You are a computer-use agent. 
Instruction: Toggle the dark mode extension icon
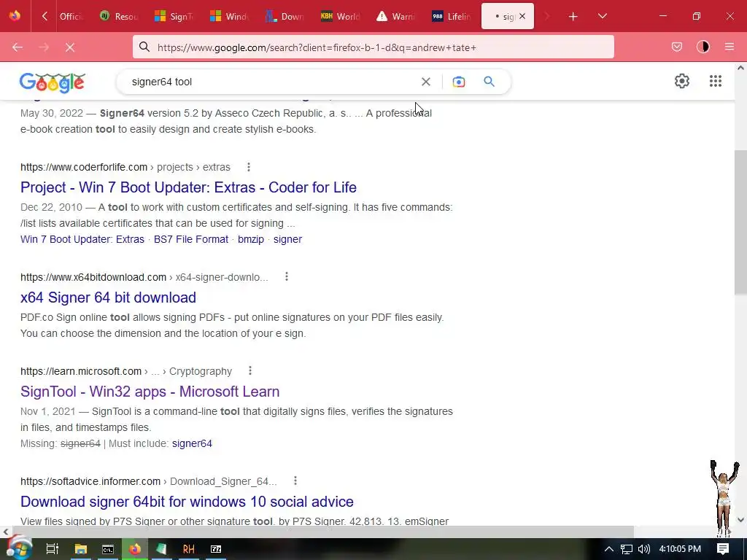tap(703, 47)
